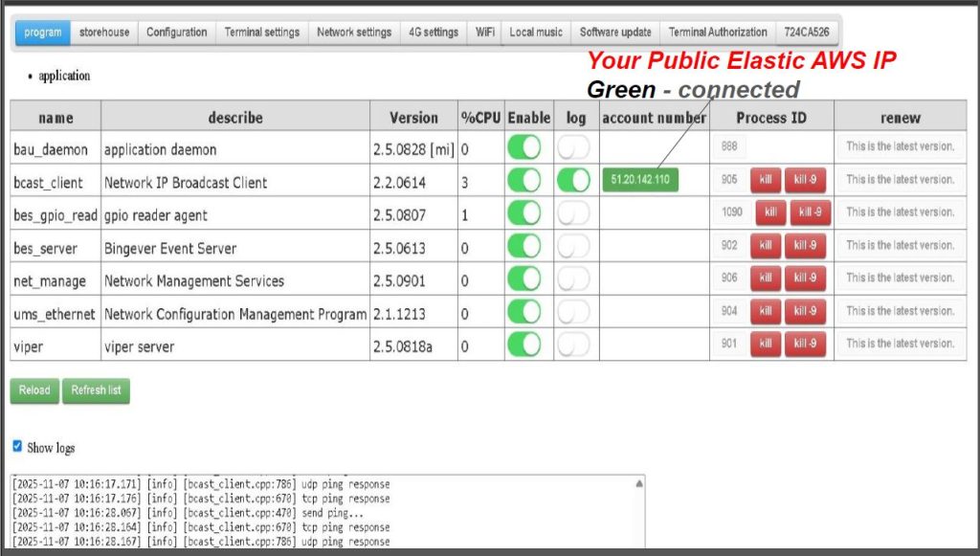Uncheck the Show logs checkbox
This screenshot has width=980, height=556.
point(16,446)
